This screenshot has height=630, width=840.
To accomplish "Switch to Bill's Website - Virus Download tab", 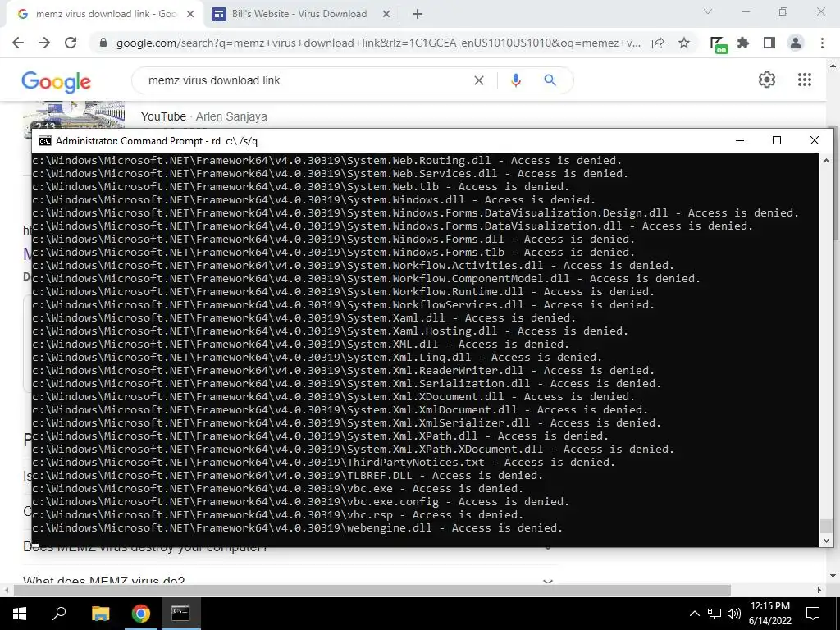I will tap(300, 14).
